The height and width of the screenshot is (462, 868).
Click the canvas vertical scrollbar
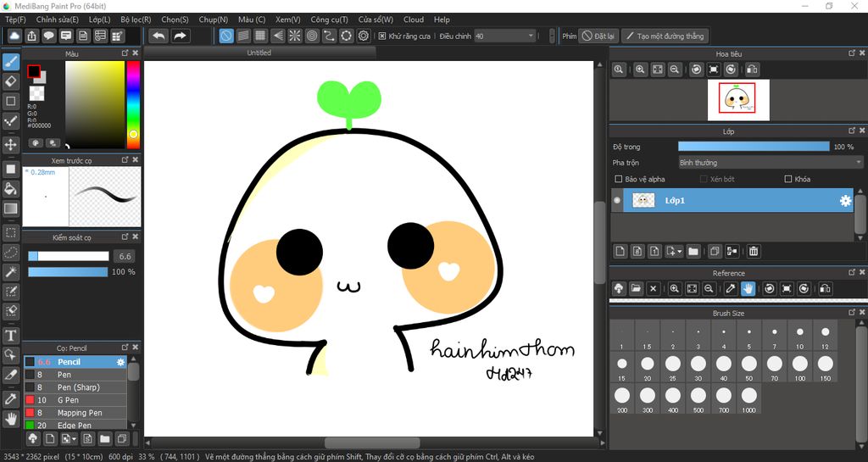(x=599, y=243)
